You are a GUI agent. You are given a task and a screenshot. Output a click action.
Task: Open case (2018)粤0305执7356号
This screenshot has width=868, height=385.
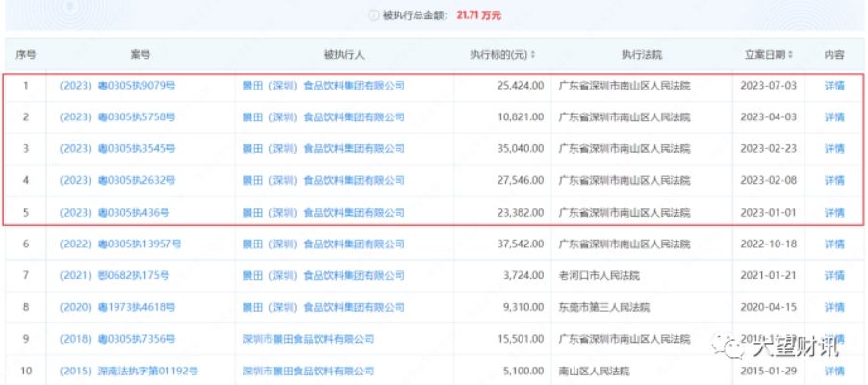117,339
